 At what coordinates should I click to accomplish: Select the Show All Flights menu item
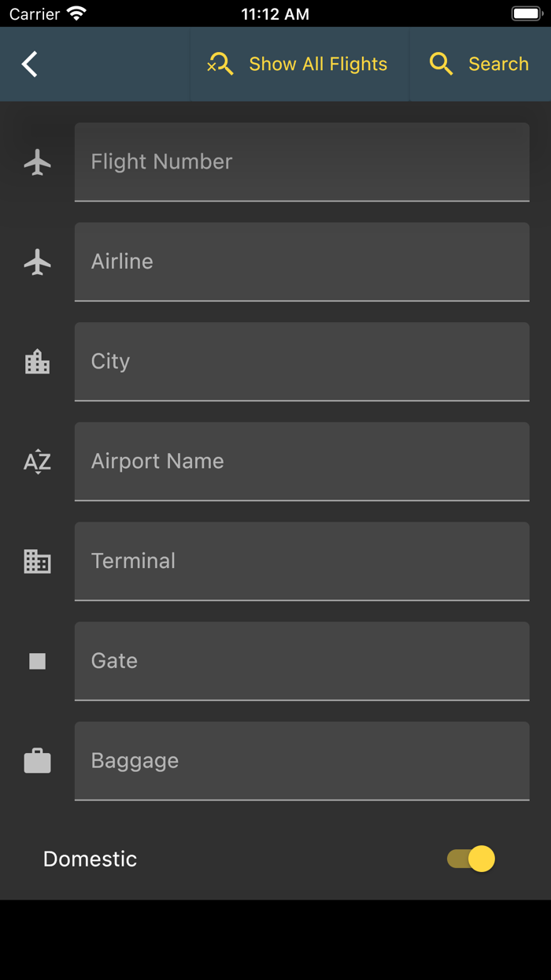318,63
